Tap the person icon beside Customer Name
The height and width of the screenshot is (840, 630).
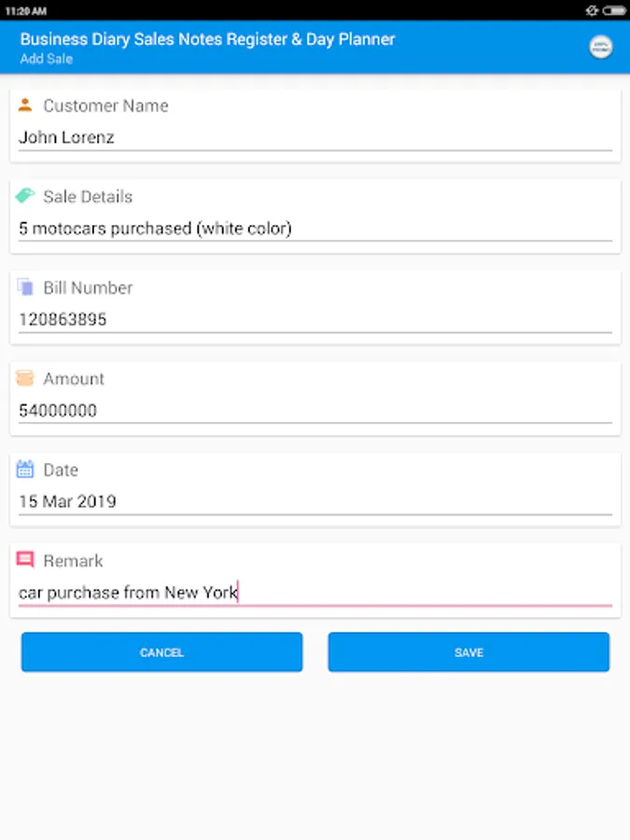(24, 105)
